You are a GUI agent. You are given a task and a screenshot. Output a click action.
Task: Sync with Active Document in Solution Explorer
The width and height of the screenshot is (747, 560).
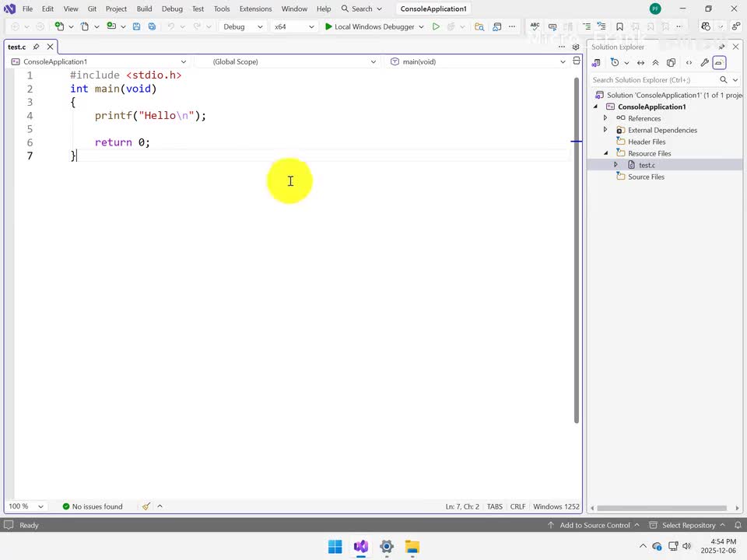640,62
